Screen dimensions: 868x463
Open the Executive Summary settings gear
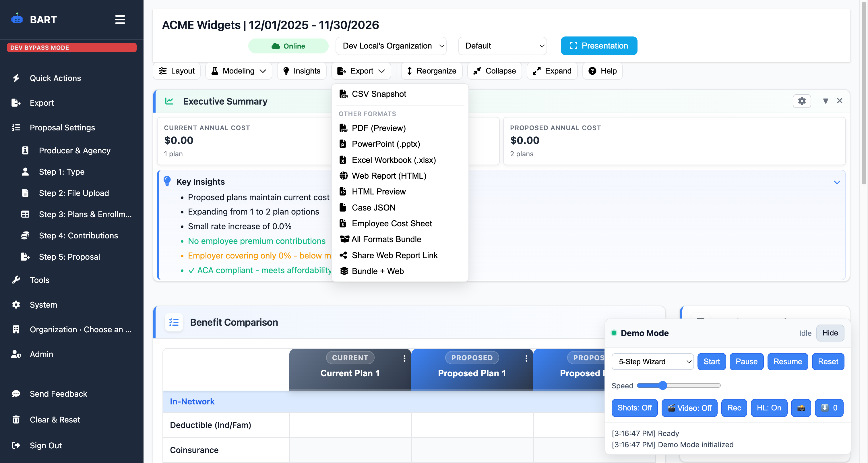802,101
